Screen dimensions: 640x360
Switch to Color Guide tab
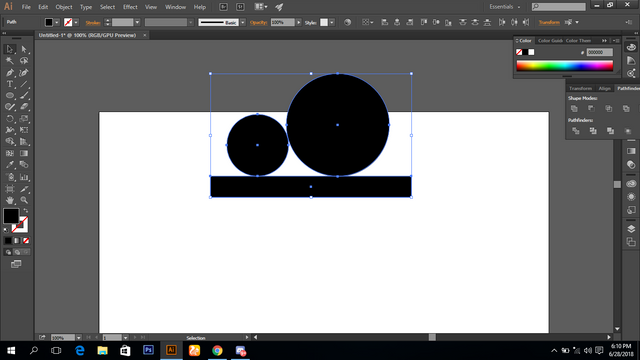point(550,41)
